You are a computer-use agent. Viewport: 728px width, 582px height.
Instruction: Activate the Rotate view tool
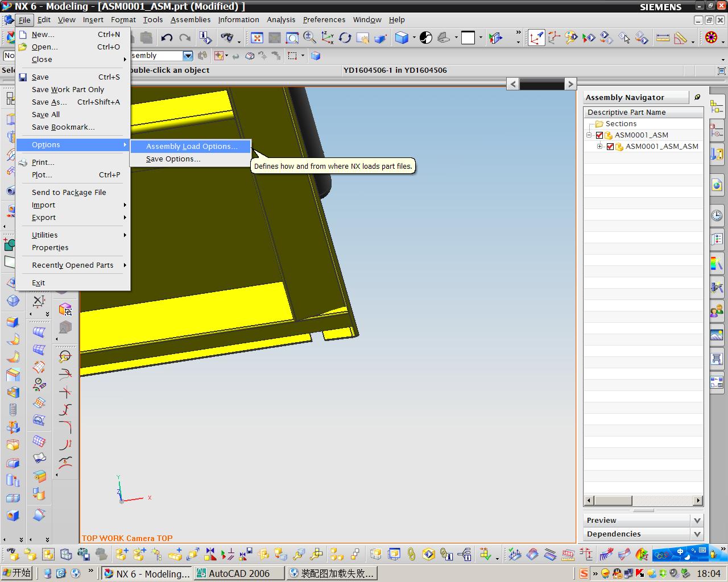(x=345, y=38)
